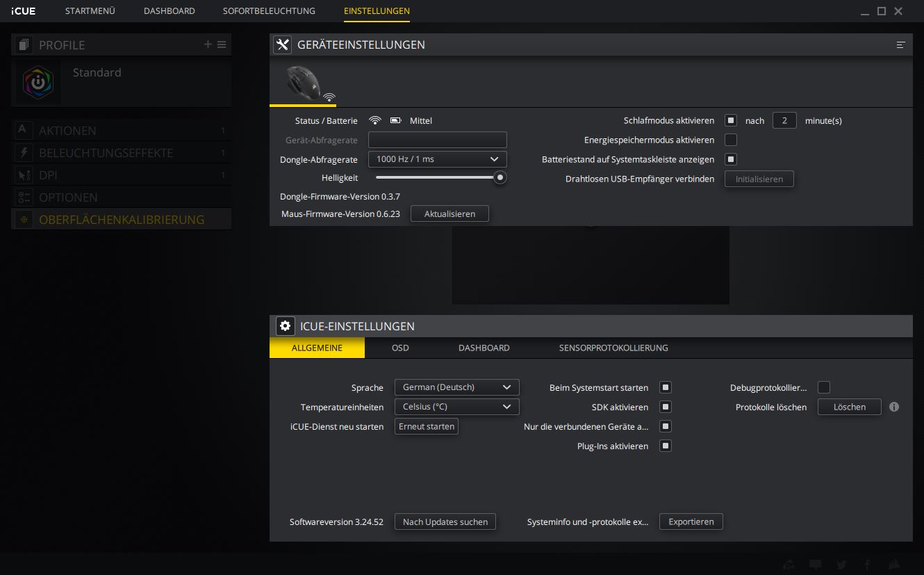Viewport: 924px width, 575px height.
Task: Open the forum icon in footer
Action: click(789, 565)
